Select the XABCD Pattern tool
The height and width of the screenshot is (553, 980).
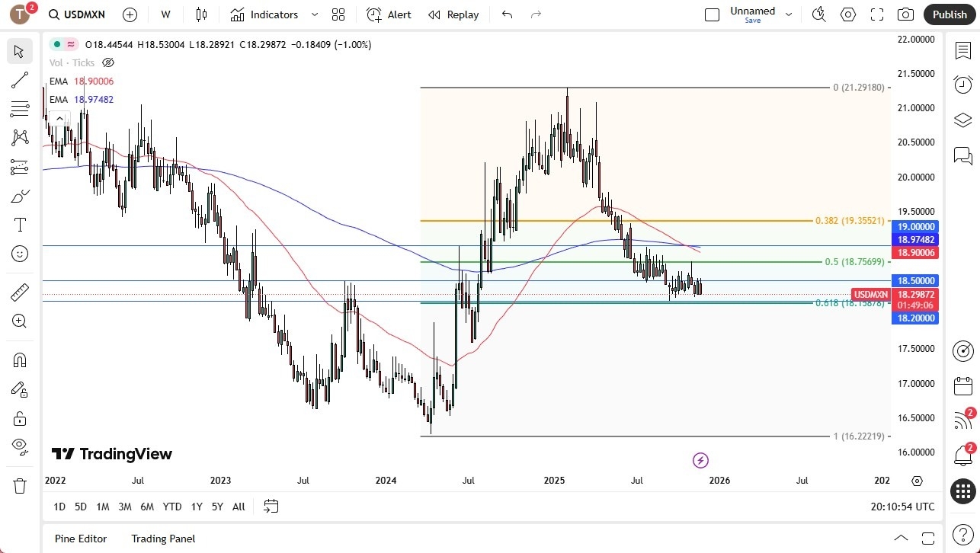pos(19,137)
